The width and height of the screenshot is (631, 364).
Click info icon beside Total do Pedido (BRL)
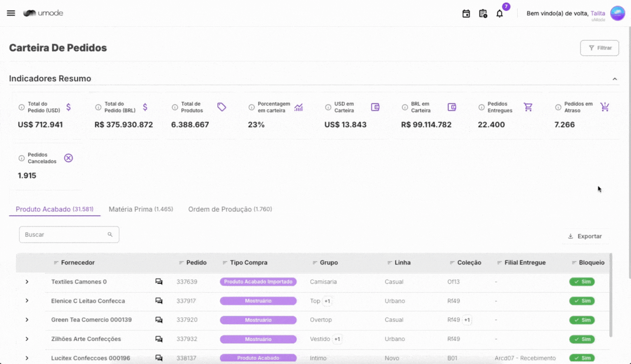point(98,107)
